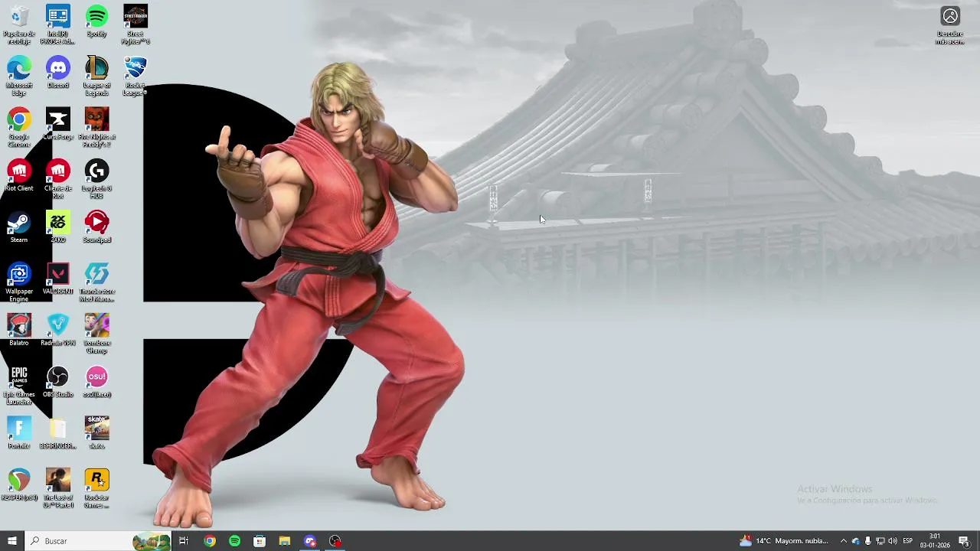Select the Fortnite desktop shortcut

19,432
